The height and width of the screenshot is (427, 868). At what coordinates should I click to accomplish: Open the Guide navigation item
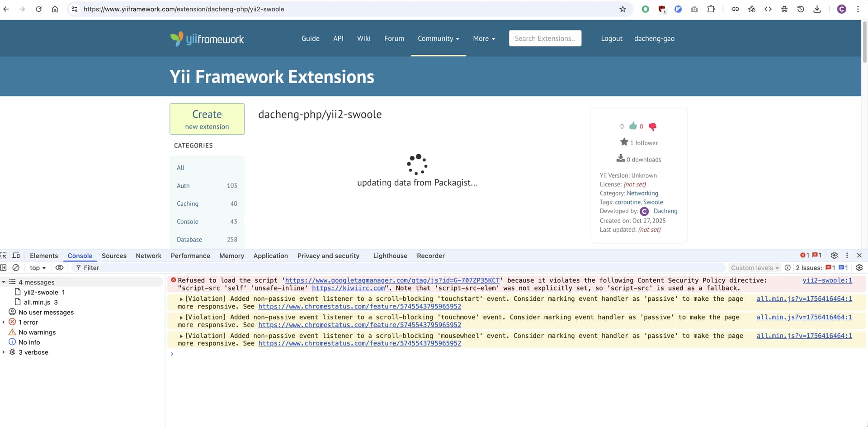(310, 38)
